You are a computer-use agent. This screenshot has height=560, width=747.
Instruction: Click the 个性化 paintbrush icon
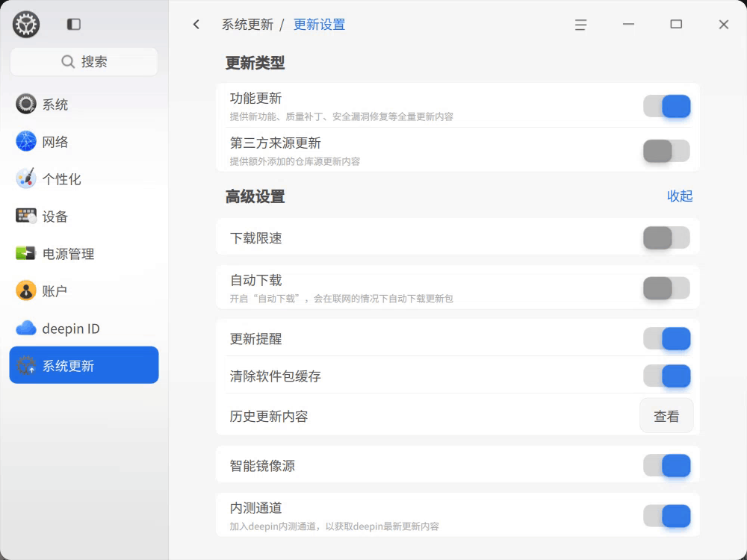click(x=25, y=178)
